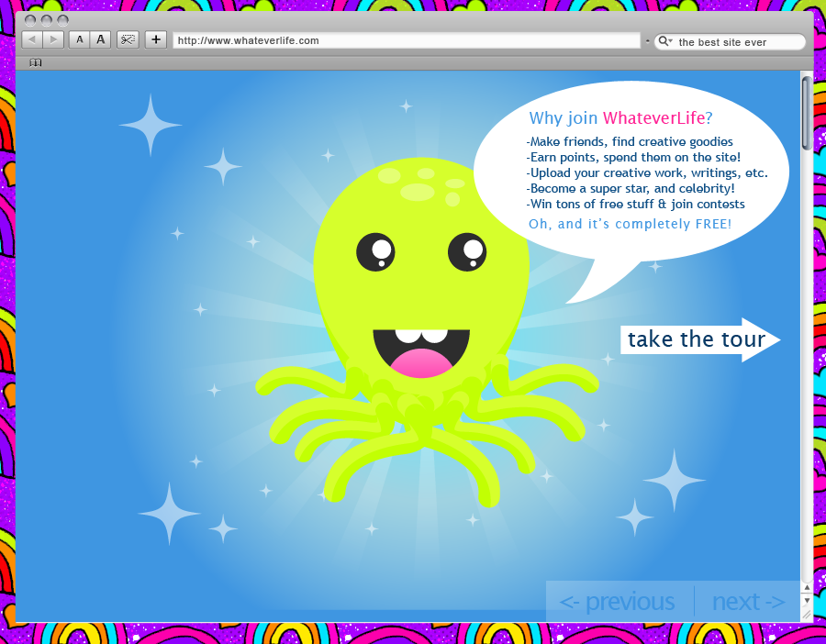Click 'Upload your creative work, writings, etc.'
This screenshot has height=644, width=826.
(x=647, y=172)
